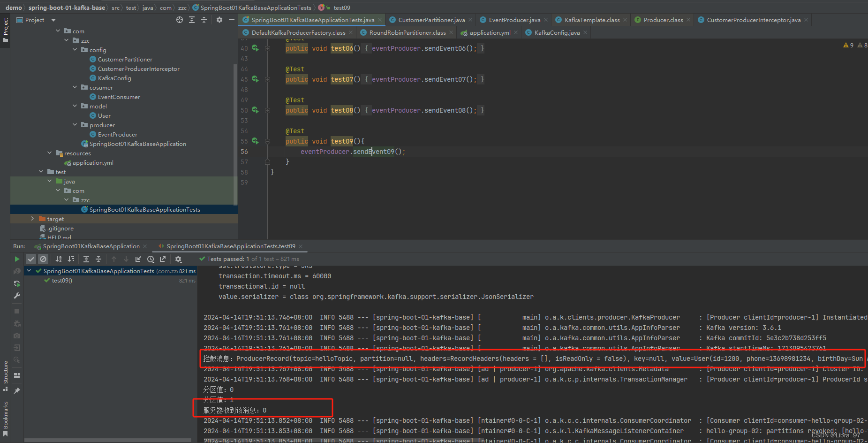Open Project panel gear options

pos(219,20)
